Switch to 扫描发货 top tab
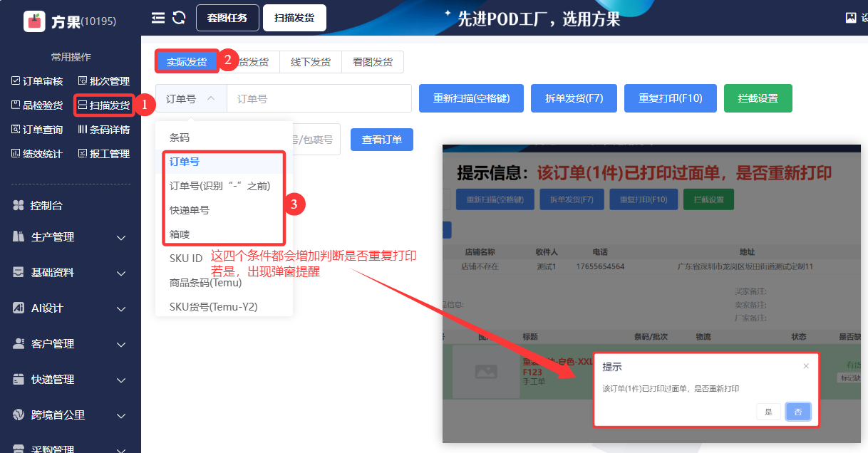The width and height of the screenshot is (868, 453). (x=294, y=18)
